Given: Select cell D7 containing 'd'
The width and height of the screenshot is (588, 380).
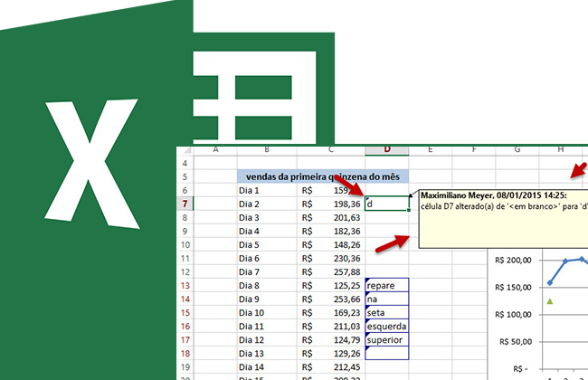Looking at the screenshot, I should point(386,204).
